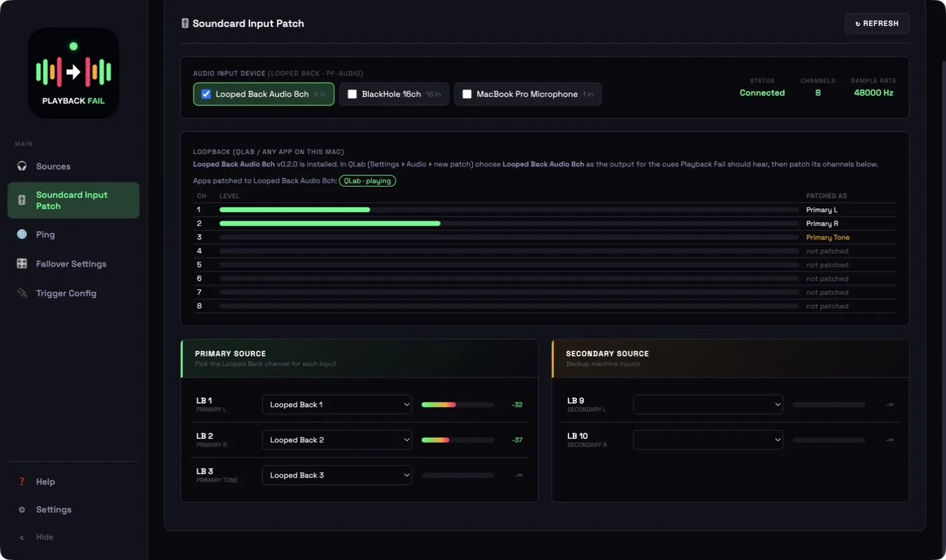Hide the sidebar
The image size is (946, 560).
pyautogui.click(x=73, y=537)
